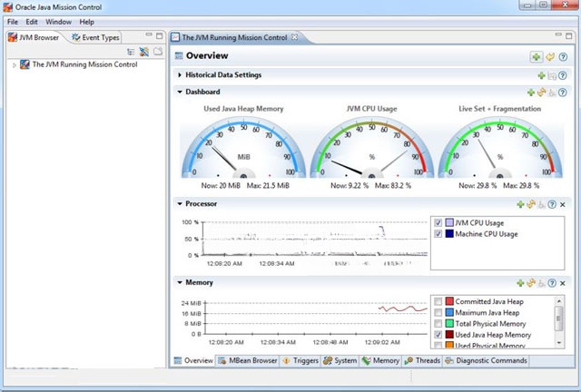Viewport: 581px width, 392px height.
Task: Click the Maximum Java Heap blue swatch
Action: click(449, 312)
